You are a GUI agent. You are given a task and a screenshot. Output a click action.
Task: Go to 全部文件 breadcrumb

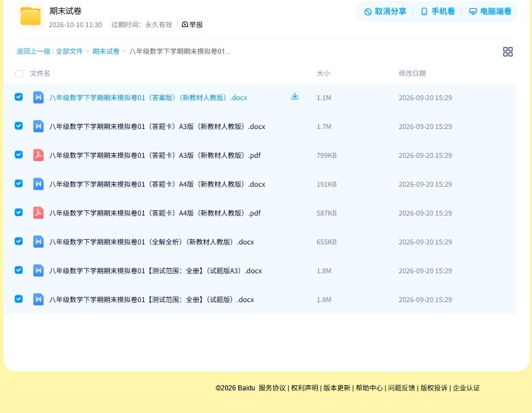click(69, 51)
